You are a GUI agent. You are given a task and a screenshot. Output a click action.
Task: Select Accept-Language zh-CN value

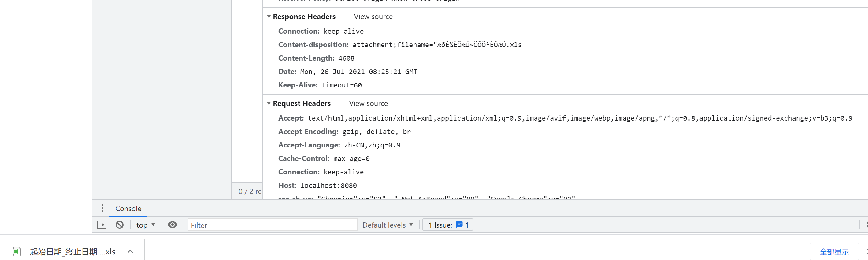[x=372, y=145]
